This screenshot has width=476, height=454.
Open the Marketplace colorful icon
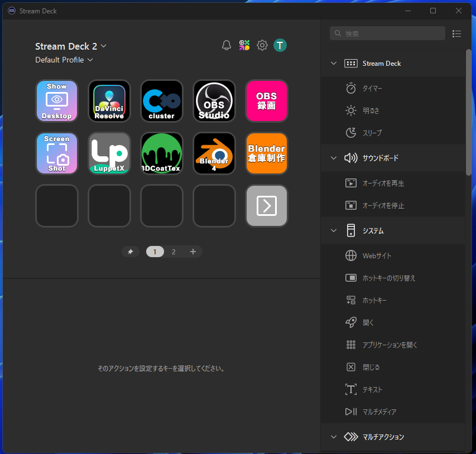[244, 46]
